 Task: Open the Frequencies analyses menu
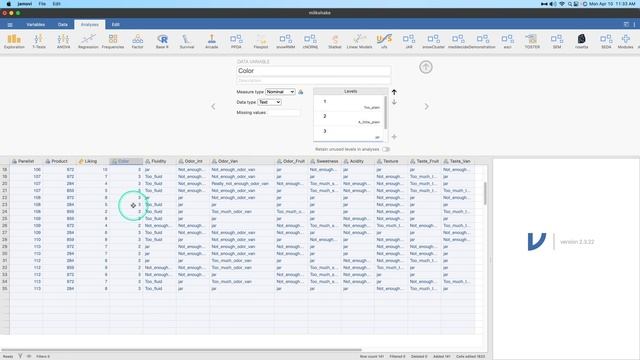113,41
